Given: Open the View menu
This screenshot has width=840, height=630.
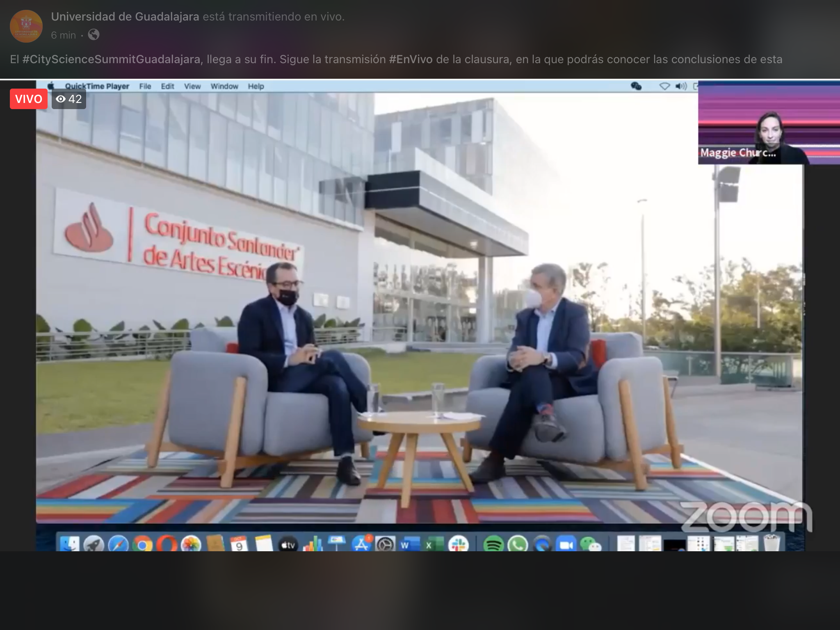Looking at the screenshot, I should (x=192, y=86).
